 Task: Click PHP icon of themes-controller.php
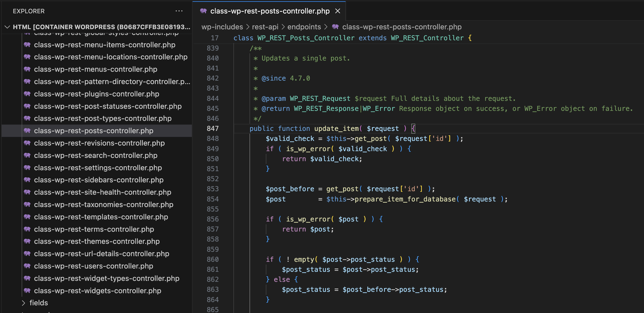(x=27, y=241)
